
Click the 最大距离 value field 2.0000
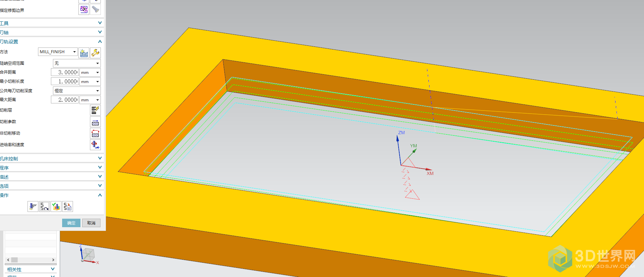click(65, 100)
